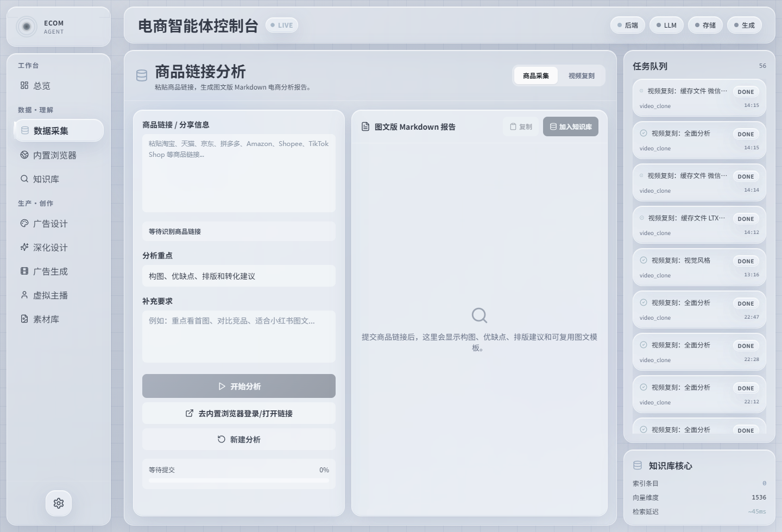Click the 14:12 timestamp
This screenshot has height=532, width=782.
pyautogui.click(x=752, y=232)
